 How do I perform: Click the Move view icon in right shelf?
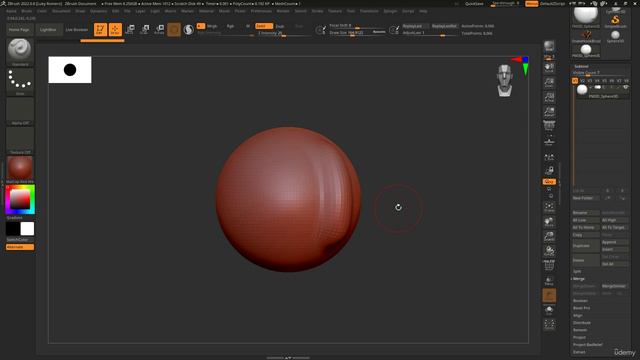pos(549,222)
